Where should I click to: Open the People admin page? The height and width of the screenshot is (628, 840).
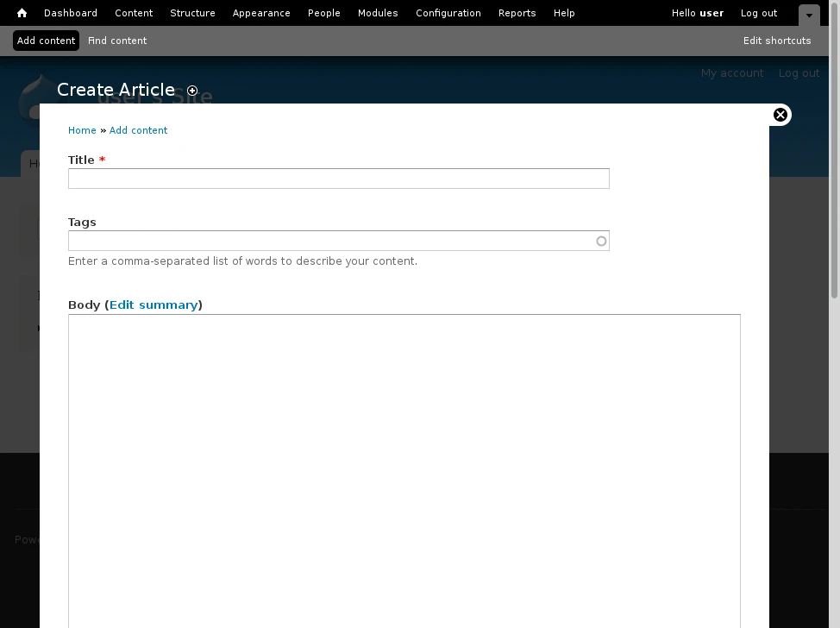click(x=324, y=13)
